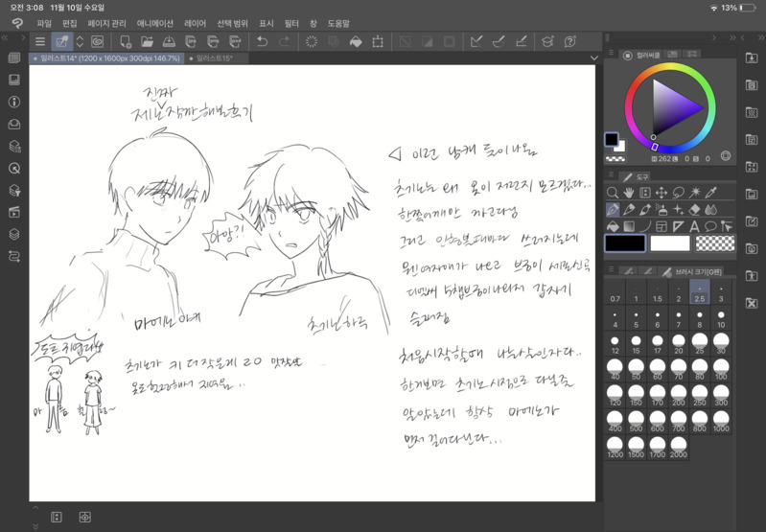
Task: Expand the canvas tab list chevron
Action: pos(594,58)
